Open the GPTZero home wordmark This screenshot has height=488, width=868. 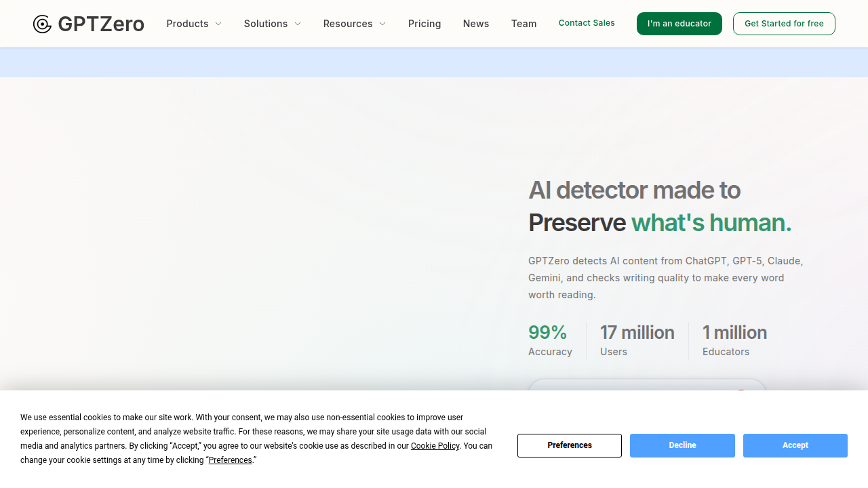(101, 24)
